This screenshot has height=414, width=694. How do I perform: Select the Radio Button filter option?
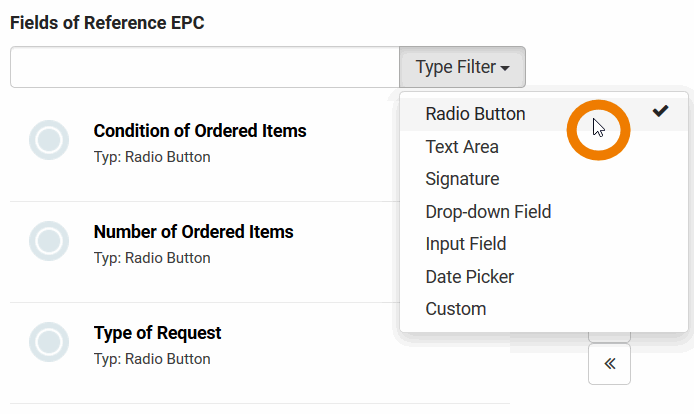[x=475, y=114]
